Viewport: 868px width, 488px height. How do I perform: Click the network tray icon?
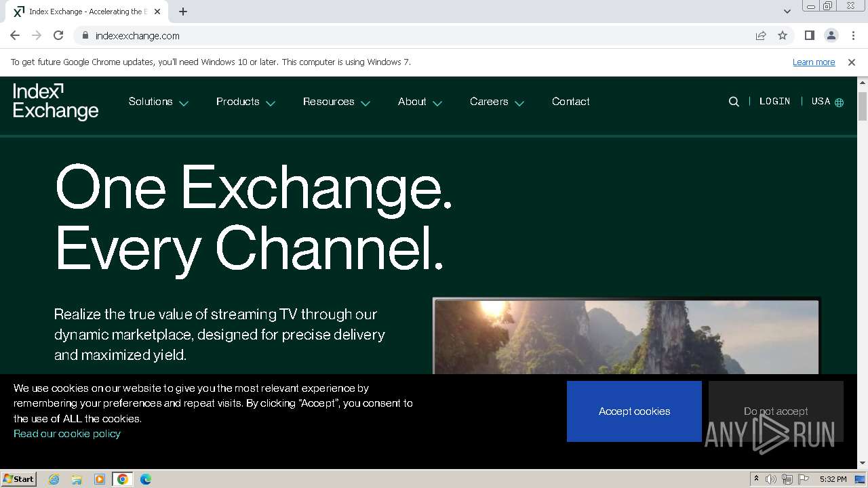click(x=787, y=479)
